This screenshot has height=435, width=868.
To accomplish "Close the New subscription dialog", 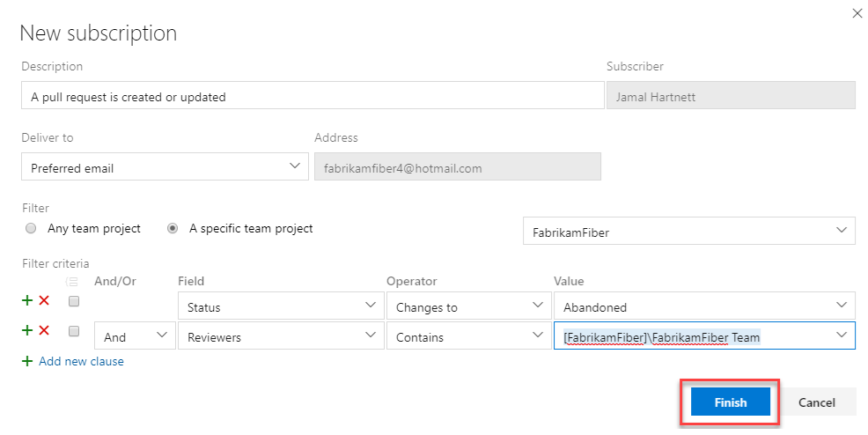I will click(x=857, y=14).
